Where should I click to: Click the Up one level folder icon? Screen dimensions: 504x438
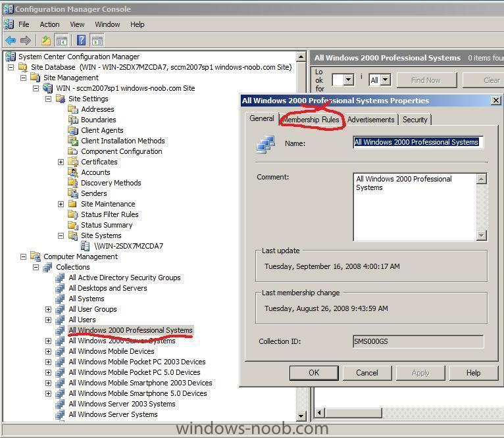click(x=46, y=41)
